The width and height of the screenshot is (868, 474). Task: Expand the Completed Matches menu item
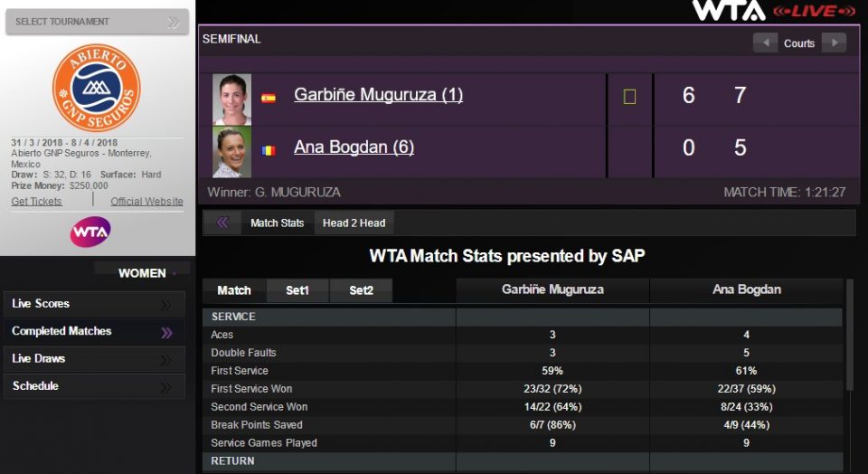pyautogui.click(x=94, y=332)
